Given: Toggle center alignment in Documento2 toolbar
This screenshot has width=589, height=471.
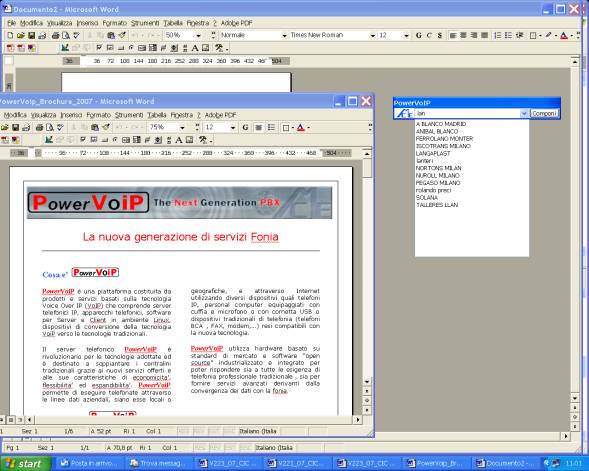Looking at the screenshot, I should tap(464, 35).
